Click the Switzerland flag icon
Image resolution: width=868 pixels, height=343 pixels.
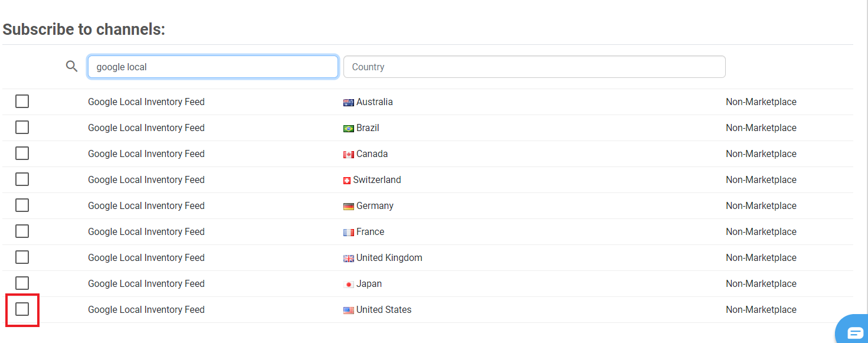point(347,180)
